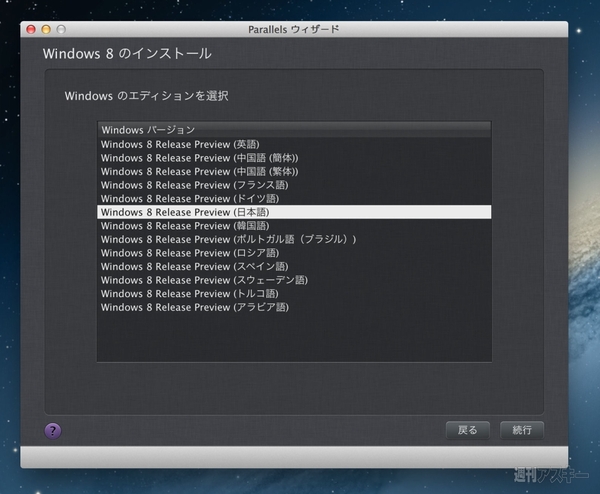Choose Windows 8 Release Preview (ドイツ語)

pyautogui.click(x=294, y=199)
